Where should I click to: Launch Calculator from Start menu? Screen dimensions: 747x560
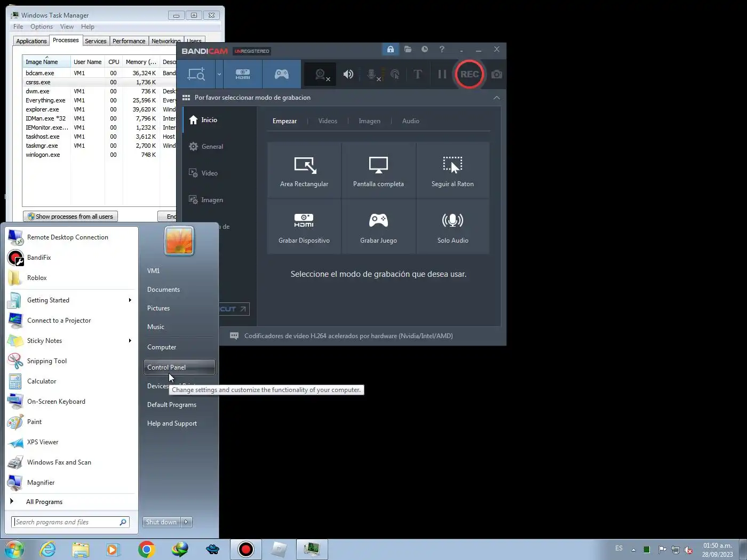[71, 381]
